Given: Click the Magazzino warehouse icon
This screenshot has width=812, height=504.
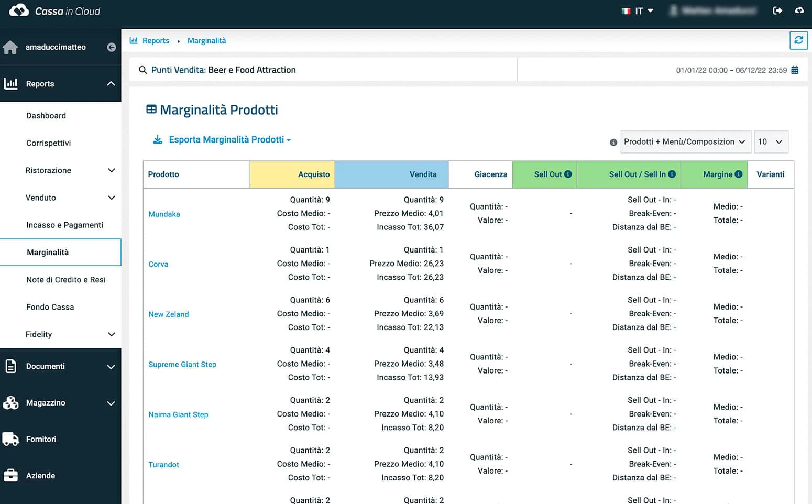Looking at the screenshot, I should pyautogui.click(x=10, y=403).
